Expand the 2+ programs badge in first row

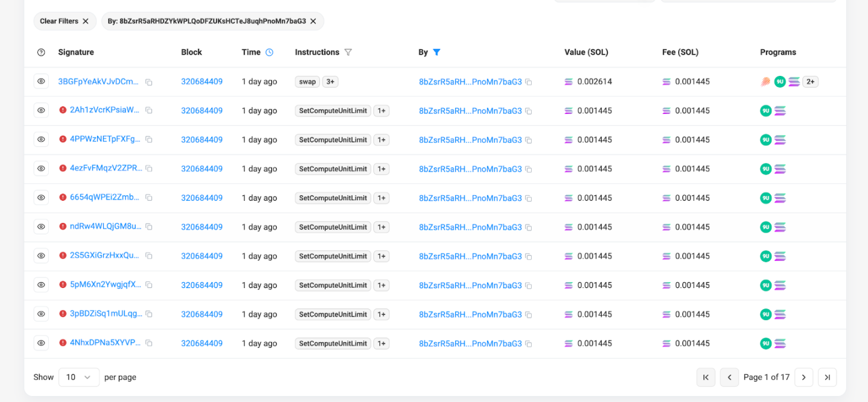click(810, 82)
